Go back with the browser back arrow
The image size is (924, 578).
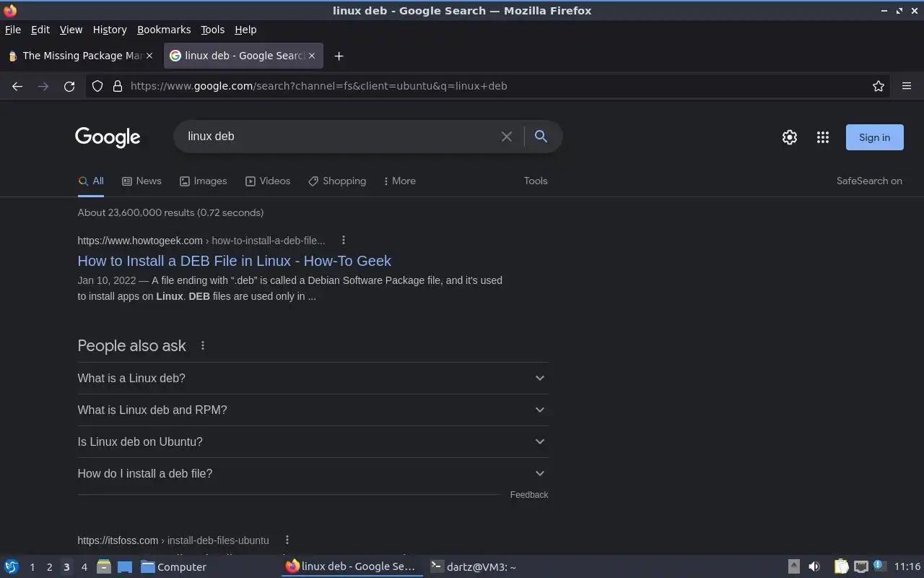coord(17,86)
